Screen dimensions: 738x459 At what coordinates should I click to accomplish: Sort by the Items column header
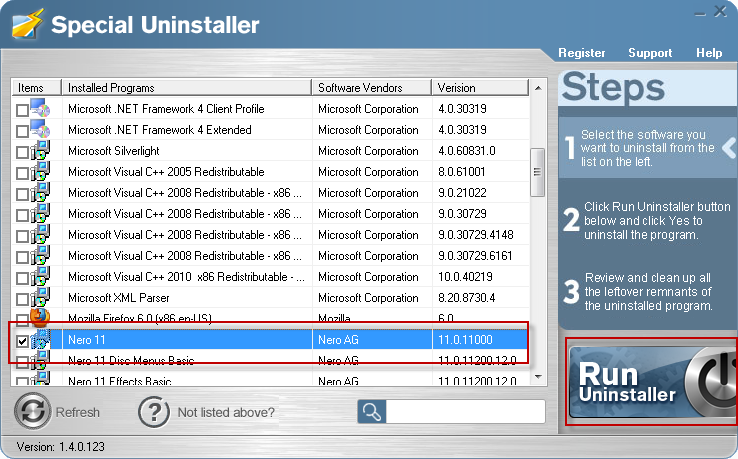click(x=36, y=88)
